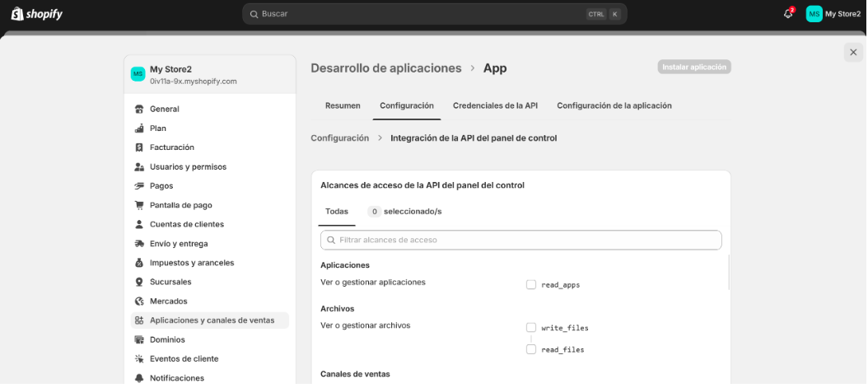Click the Filtrar alcances de acceso field
This screenshot has height=388, width=868.
click(x=520, y=240)
